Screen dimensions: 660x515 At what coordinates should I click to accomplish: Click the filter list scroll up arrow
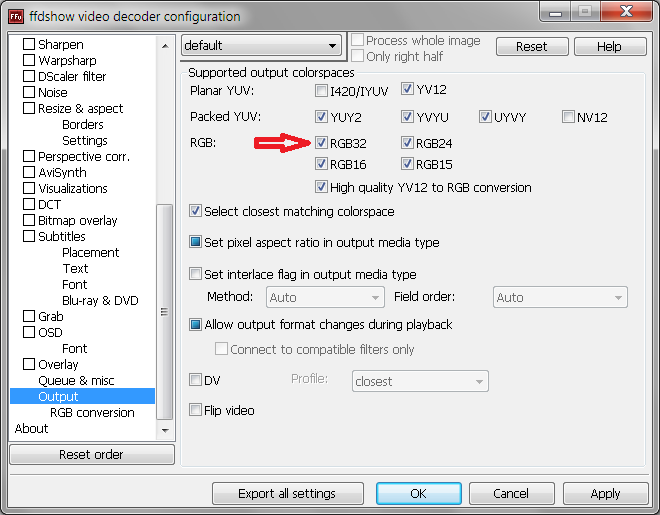coord(165,46)
